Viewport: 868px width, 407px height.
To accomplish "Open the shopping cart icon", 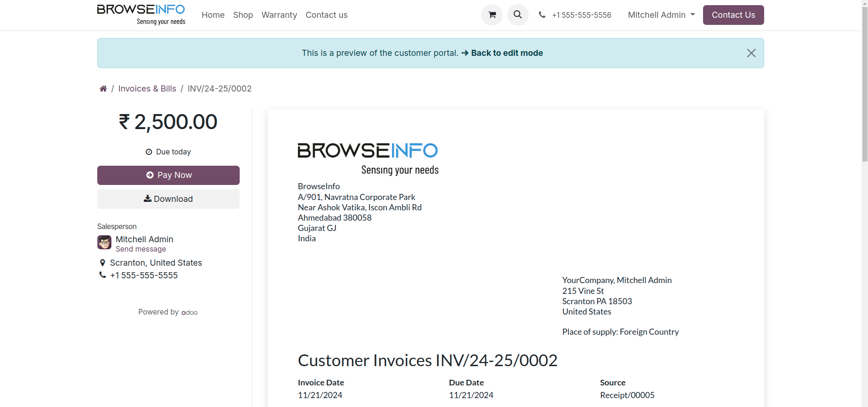I will (x=492, y=15).
